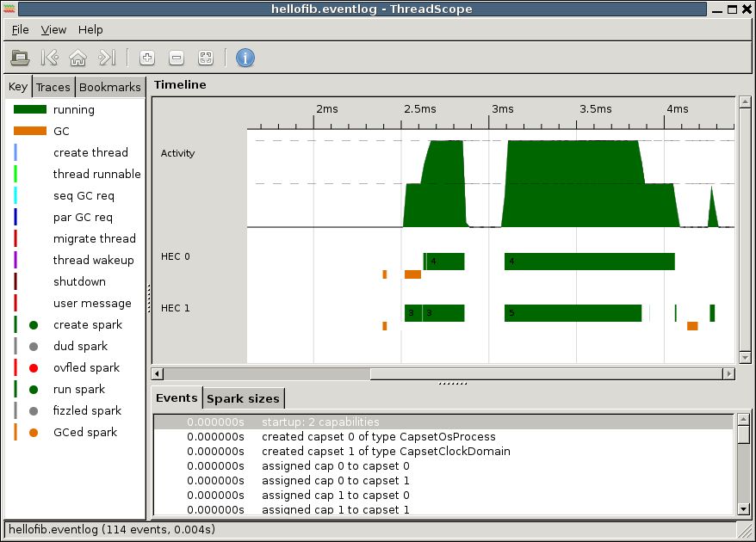Jump to the start of the timeline
756x542 pixels.
(50, 58)
